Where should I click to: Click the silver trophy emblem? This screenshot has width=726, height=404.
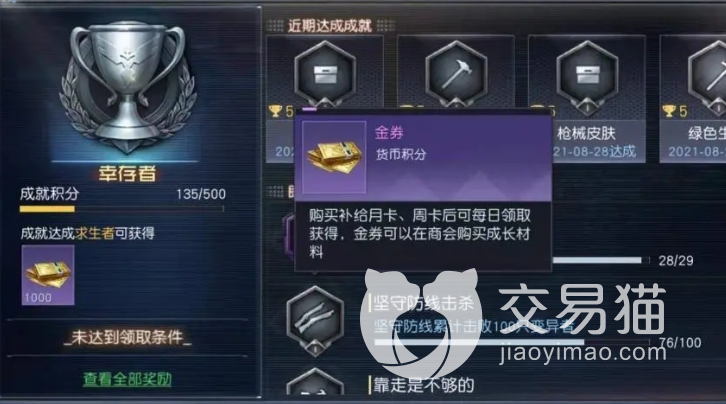(127, 87)
